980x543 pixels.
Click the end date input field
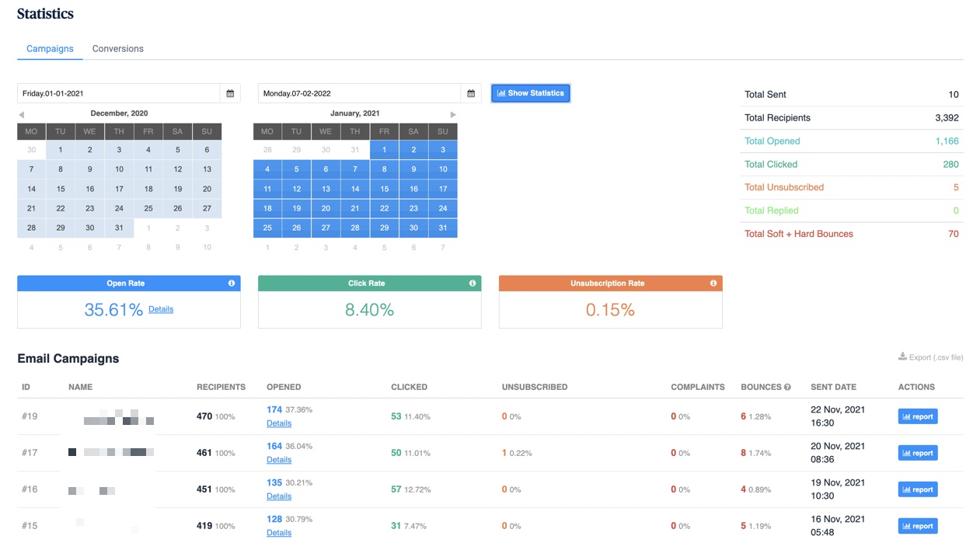click(x=359, y=93)
